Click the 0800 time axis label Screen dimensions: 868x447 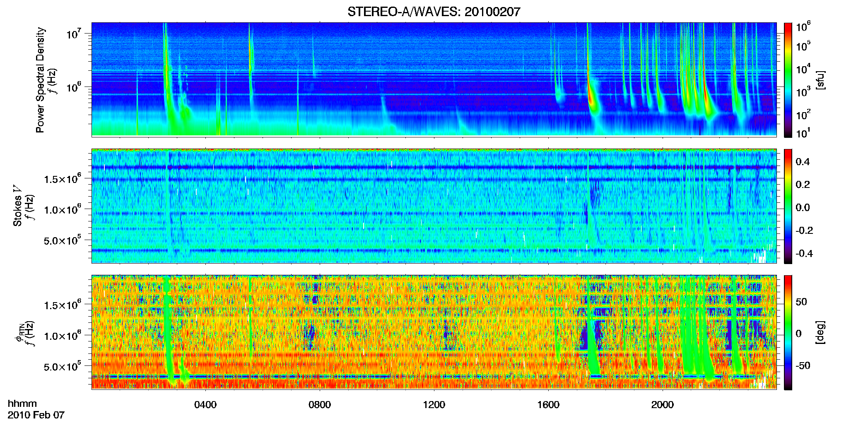[320, 405]
